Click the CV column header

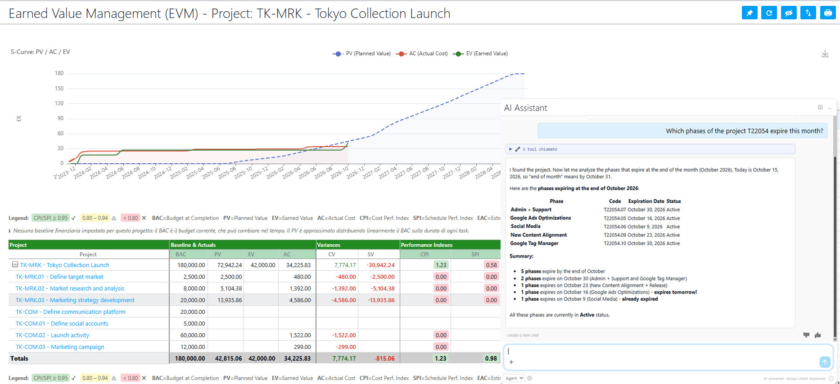point(337,254)
